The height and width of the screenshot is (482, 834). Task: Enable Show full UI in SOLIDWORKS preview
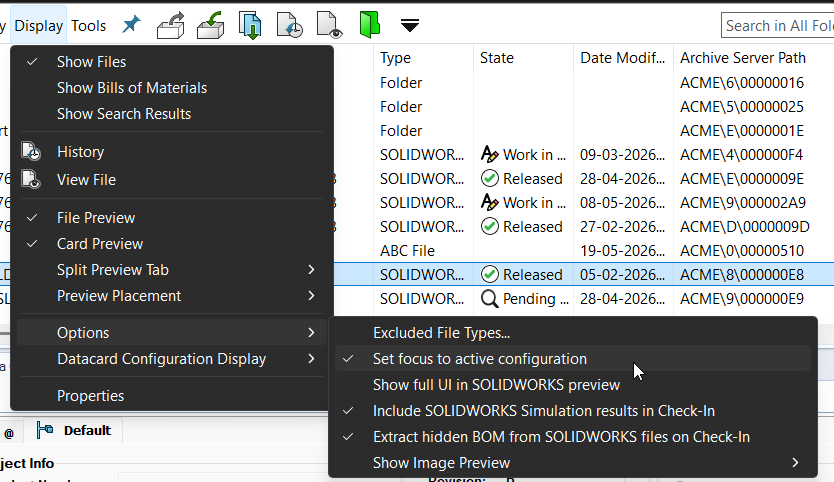(x=573, y=385)
